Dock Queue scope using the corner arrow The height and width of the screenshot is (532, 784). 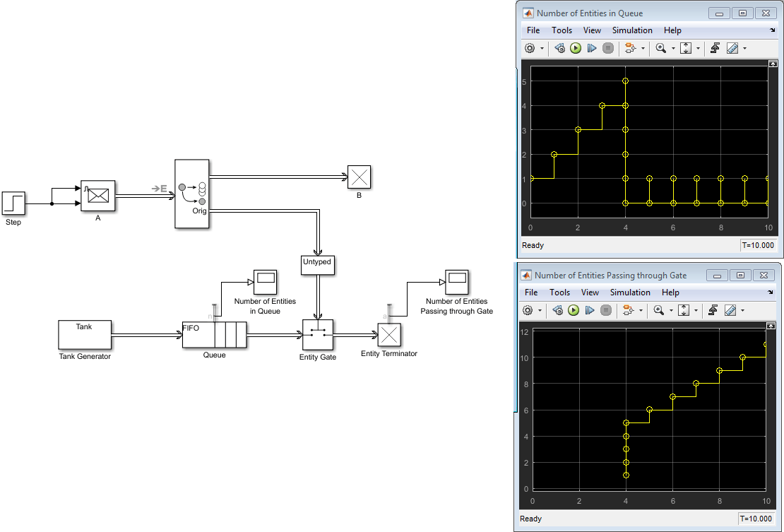click(x=773, y=30)
